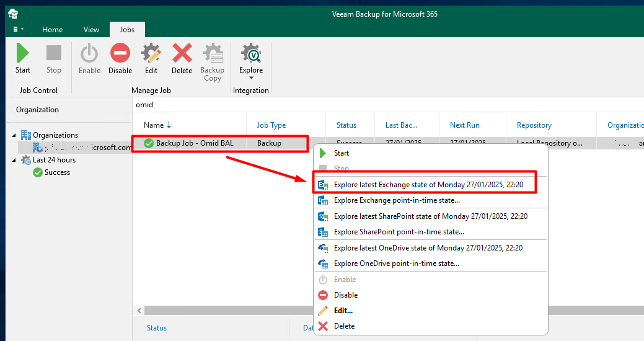Collapse the Last 24 hours node
This screenshot has width=644, height=341.
pyautogui.click(x=14, y=160)
